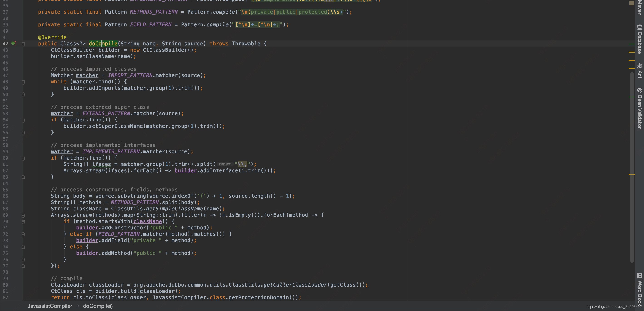644x311 pixels.
Task: Click addMethod on line 75
Action: point(116,253)
